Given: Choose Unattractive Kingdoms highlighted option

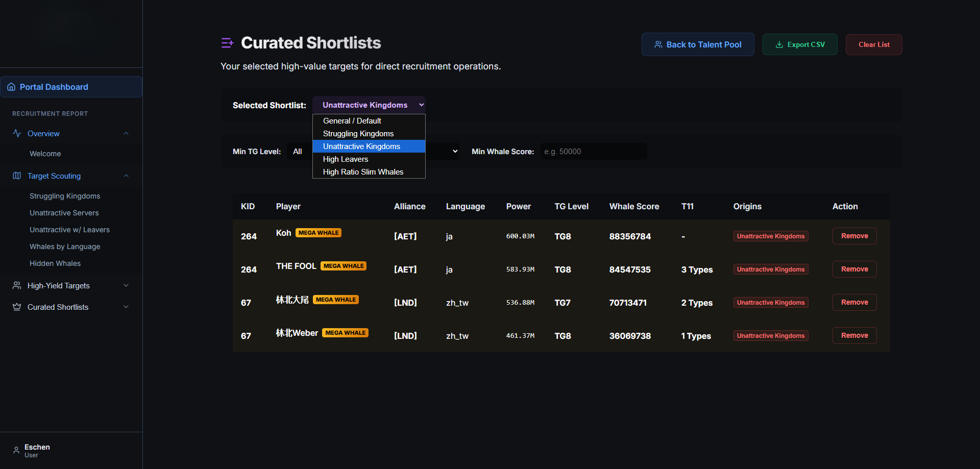Looking at the screenshot, I should pos(369,146).
